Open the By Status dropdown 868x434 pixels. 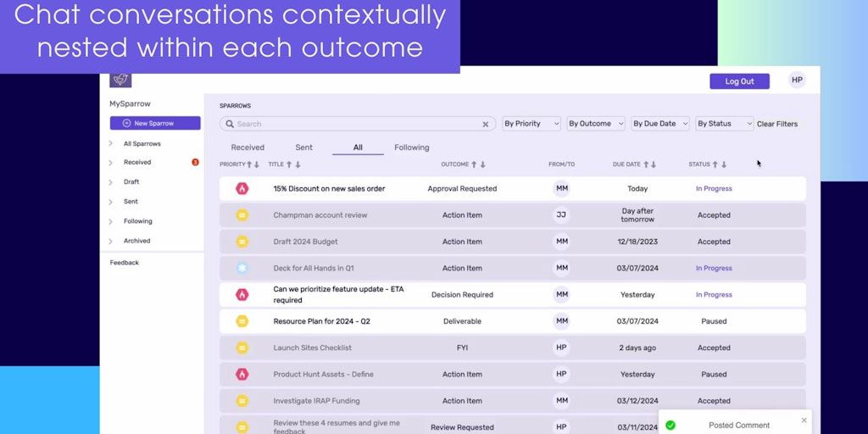pos(725,124)
